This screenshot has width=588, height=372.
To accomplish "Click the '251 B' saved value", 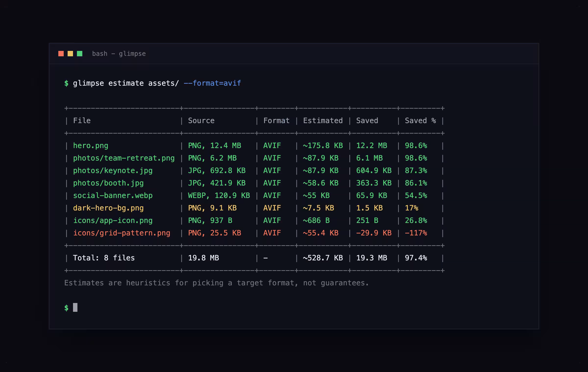I will coord(367,221).
